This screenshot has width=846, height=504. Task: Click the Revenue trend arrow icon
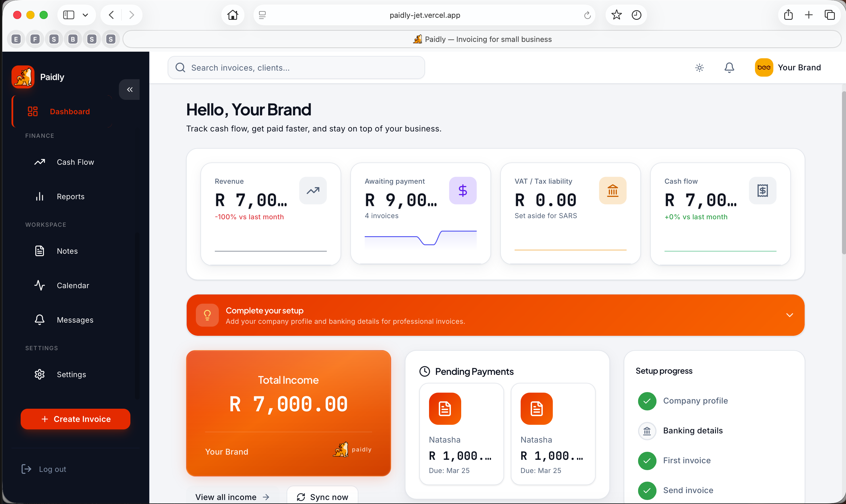(313, 191)
